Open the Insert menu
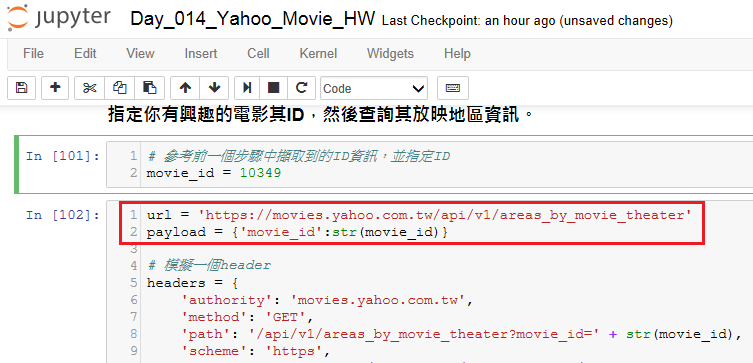 [x=201, y=53]
